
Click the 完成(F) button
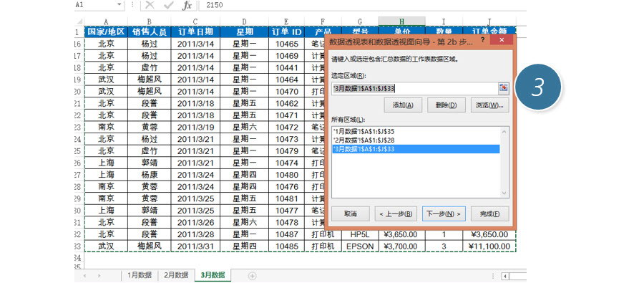click(489, 214)
